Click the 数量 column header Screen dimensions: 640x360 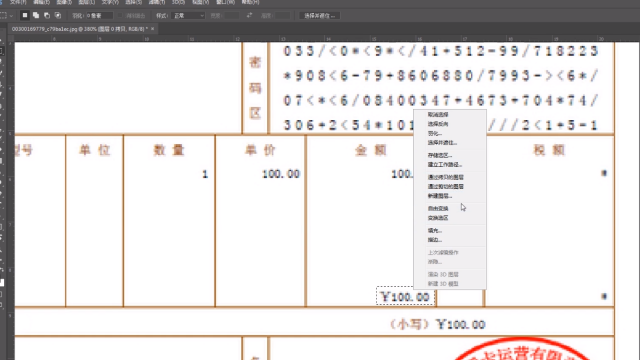[169, 150]
